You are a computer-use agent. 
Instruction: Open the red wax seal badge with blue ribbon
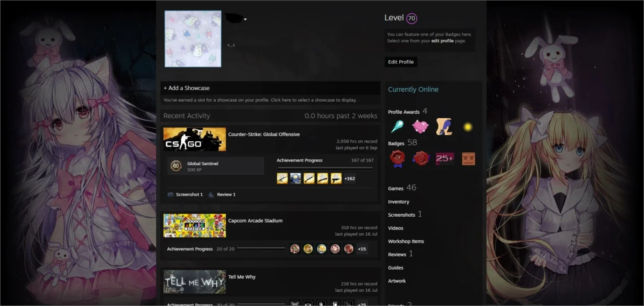(397, 159)
